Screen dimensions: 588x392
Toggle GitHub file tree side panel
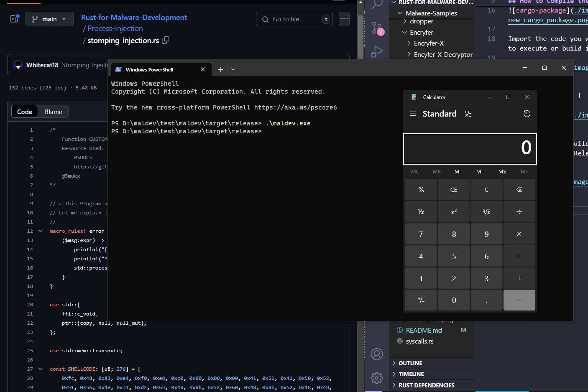[x=15, y=19]
